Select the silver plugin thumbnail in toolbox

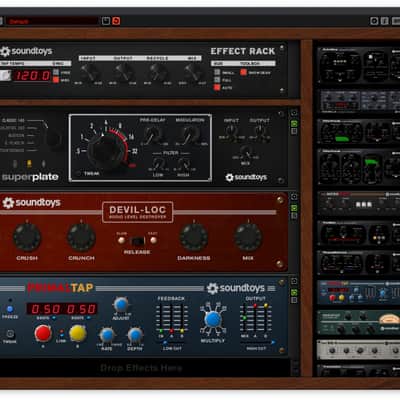coord(359,350)
